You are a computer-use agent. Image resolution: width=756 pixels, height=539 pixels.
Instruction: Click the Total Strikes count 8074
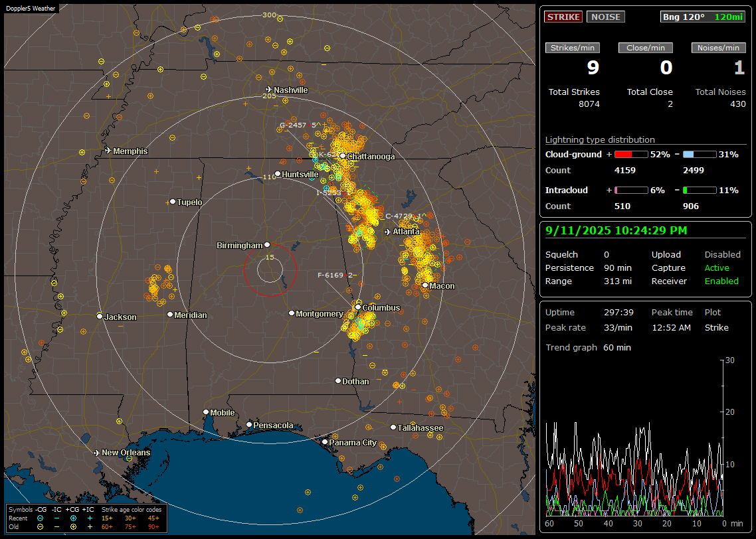coord(589,104)
